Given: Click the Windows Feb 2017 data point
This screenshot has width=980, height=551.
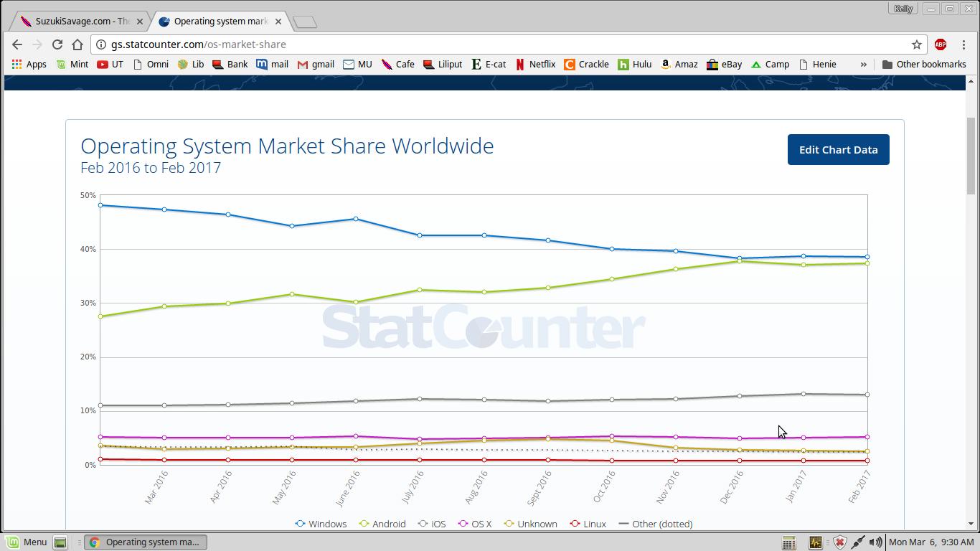Looking at the screenshot, I should (867, 257).
